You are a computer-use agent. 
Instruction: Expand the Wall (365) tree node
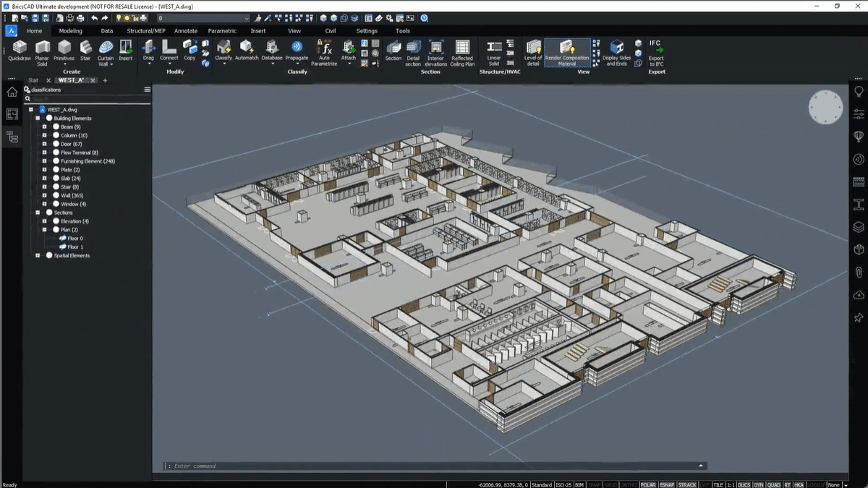pyautogui.click(x=44, y=195)
